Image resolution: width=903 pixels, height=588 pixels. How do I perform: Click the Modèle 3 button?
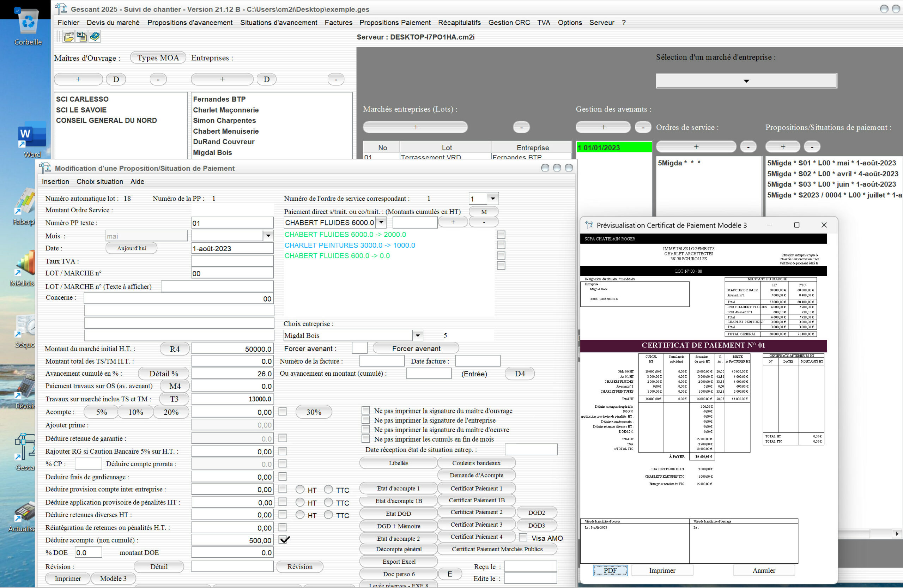point(113,578)
